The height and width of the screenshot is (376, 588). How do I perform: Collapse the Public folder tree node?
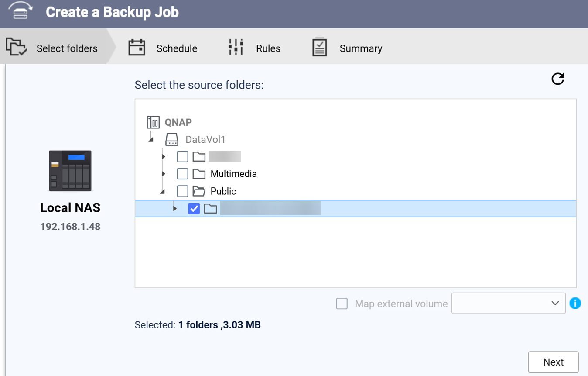(163, 191)
